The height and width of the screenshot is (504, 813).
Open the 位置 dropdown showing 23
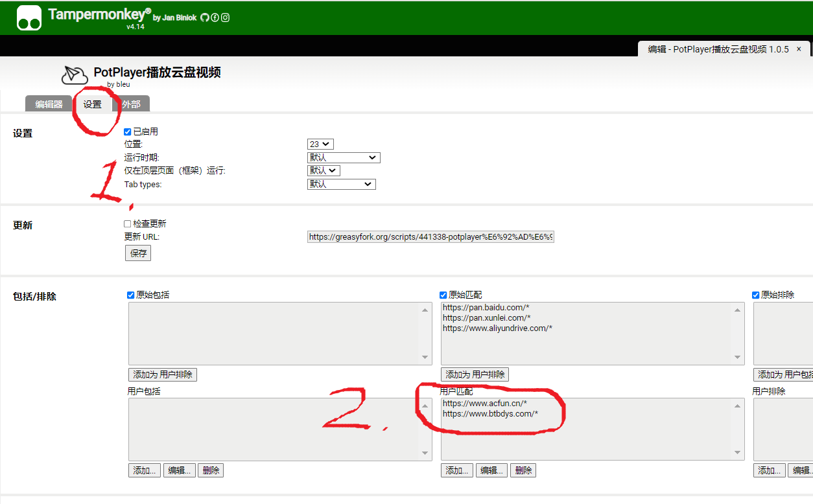(x=320, y=144)
